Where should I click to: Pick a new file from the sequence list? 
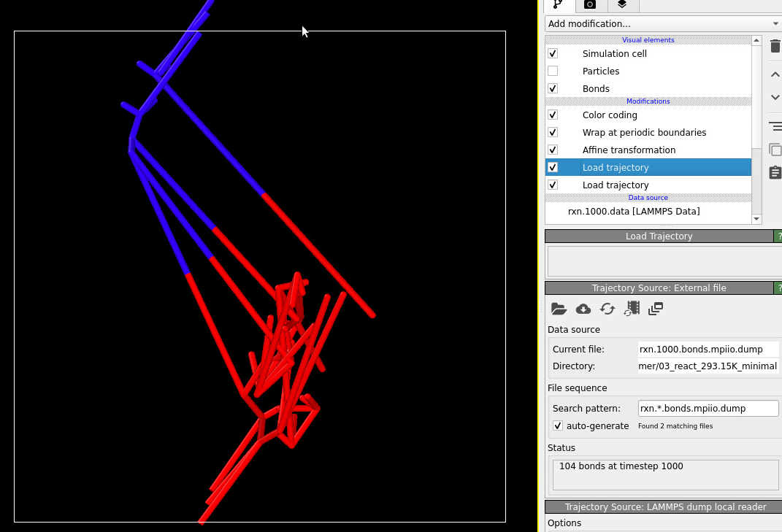tap(655, 309)
